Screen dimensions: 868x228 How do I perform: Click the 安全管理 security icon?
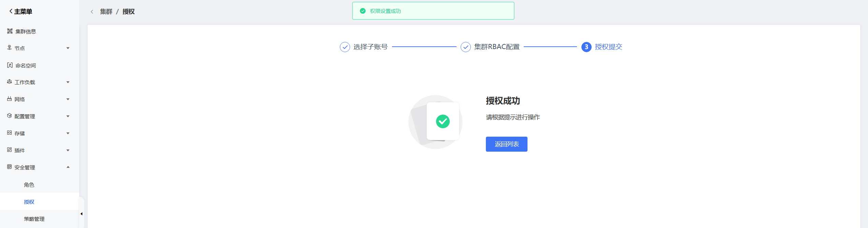pos(10,167)
